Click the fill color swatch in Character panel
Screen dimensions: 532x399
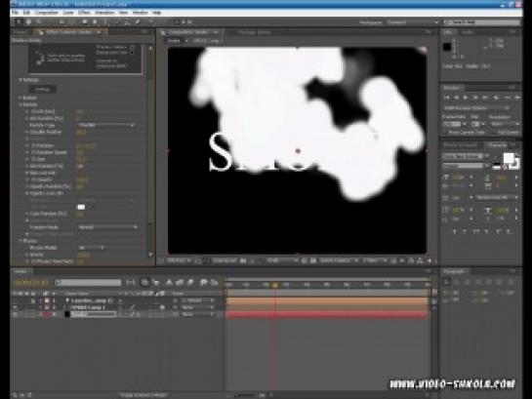pyautogui.click(x=509, y=158)
